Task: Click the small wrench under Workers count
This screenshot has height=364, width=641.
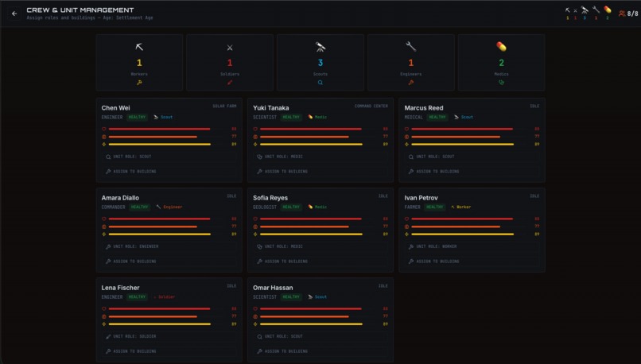Action: click(x=139, y=83)
